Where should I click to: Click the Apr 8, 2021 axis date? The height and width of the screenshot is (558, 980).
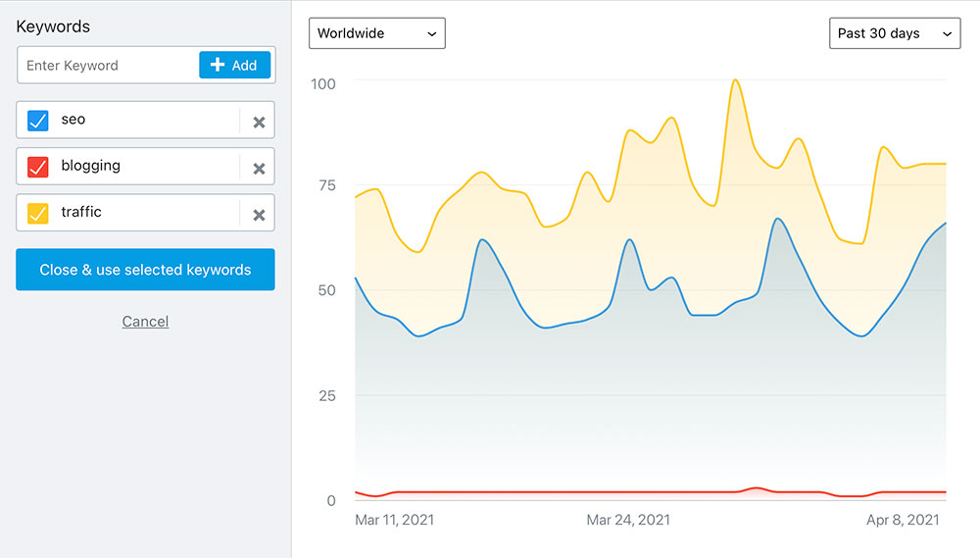tap(903, 520)
